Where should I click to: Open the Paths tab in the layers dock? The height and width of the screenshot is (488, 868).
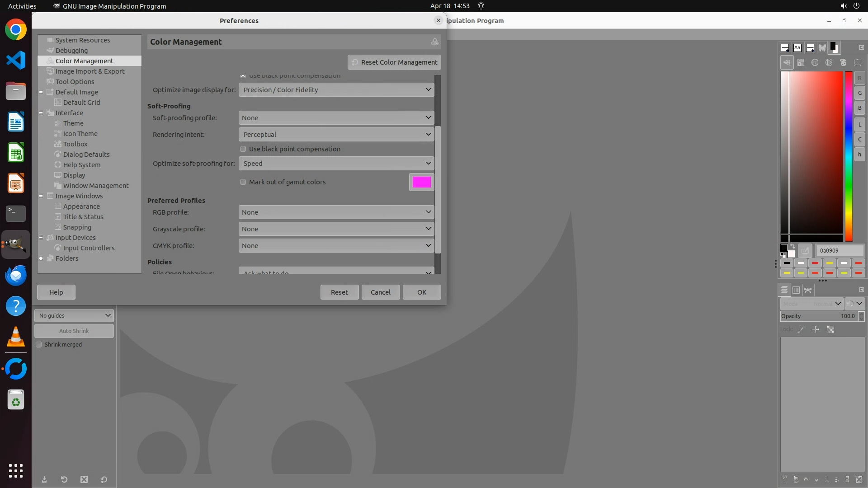pos(808,290)
